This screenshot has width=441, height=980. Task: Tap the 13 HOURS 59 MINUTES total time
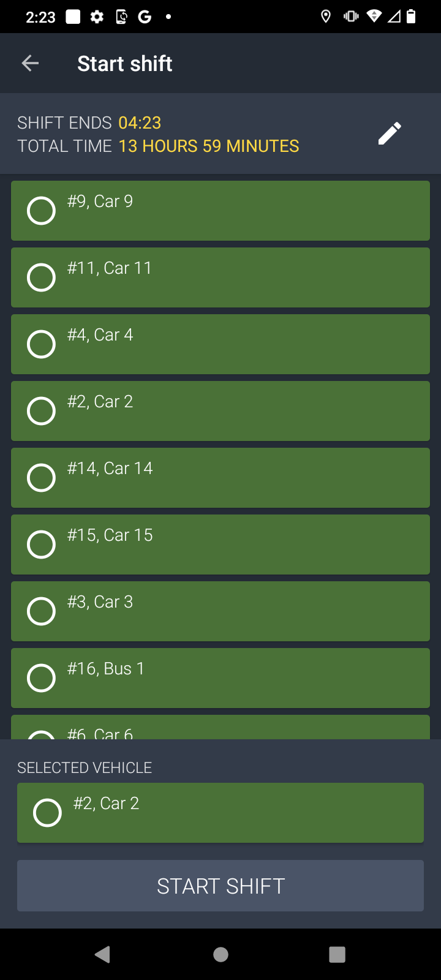click(x=209, y=146)
